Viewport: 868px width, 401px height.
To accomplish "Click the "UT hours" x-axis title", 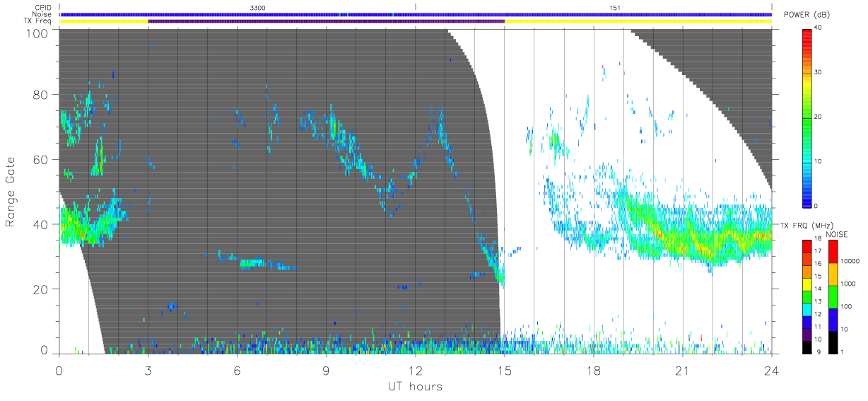I will tap(415, 387).
